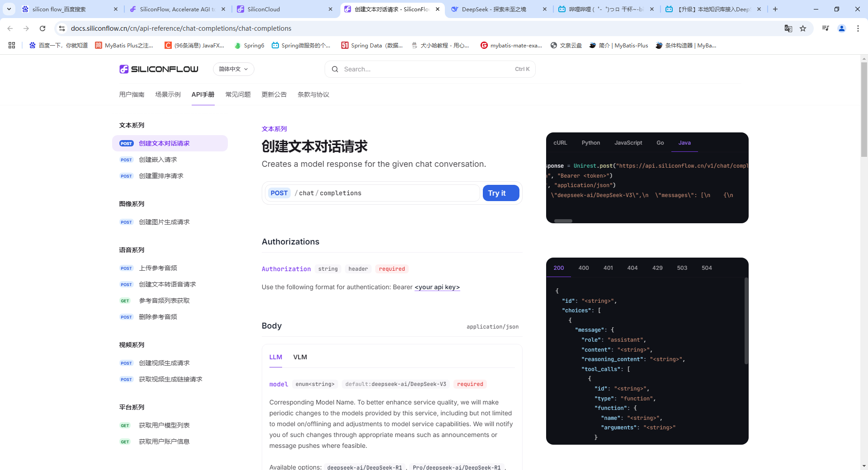Viewport: 868px width, 470px height.
Task: Open a new tab with plus button
Action: coord(775,9)
